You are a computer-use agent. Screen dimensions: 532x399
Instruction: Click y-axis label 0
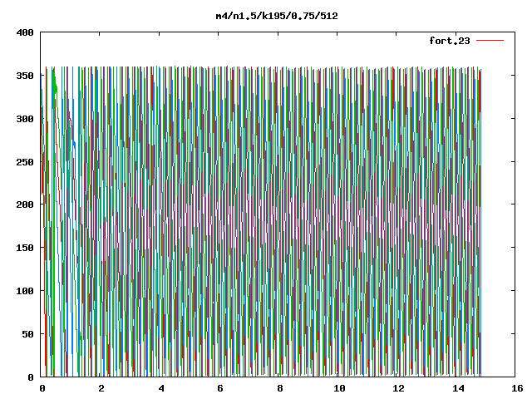point(31,377)
